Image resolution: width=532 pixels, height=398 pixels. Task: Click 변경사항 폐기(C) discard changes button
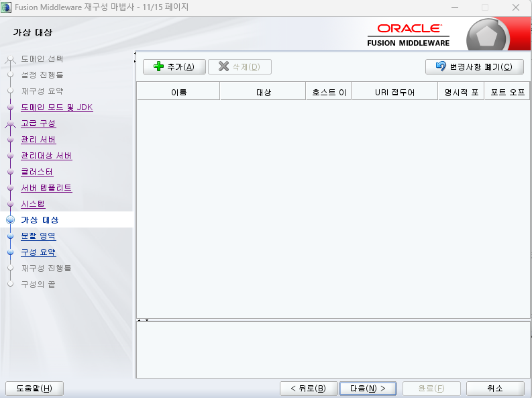point(474,66)
